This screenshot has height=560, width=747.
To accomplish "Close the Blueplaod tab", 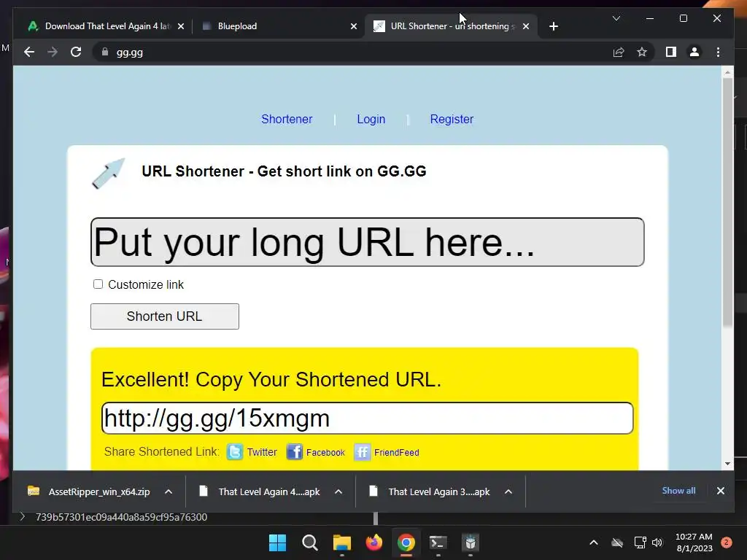I will coord(354,26).
